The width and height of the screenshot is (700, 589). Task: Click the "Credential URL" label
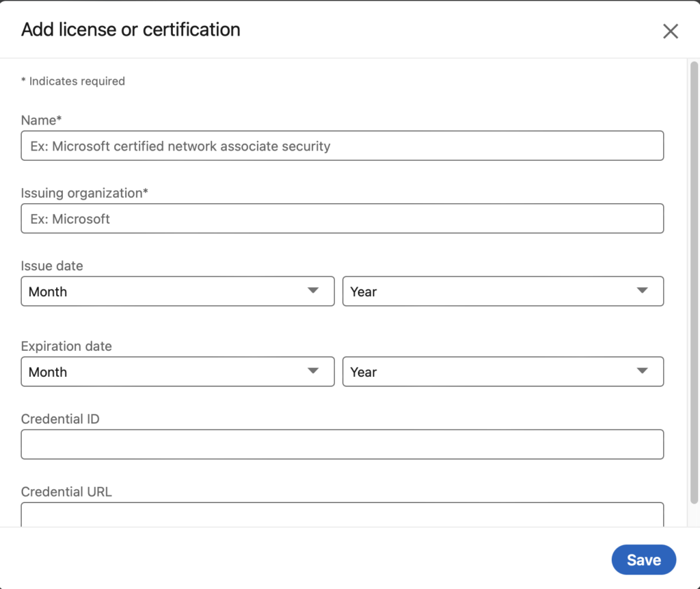[x=66, y=492]
